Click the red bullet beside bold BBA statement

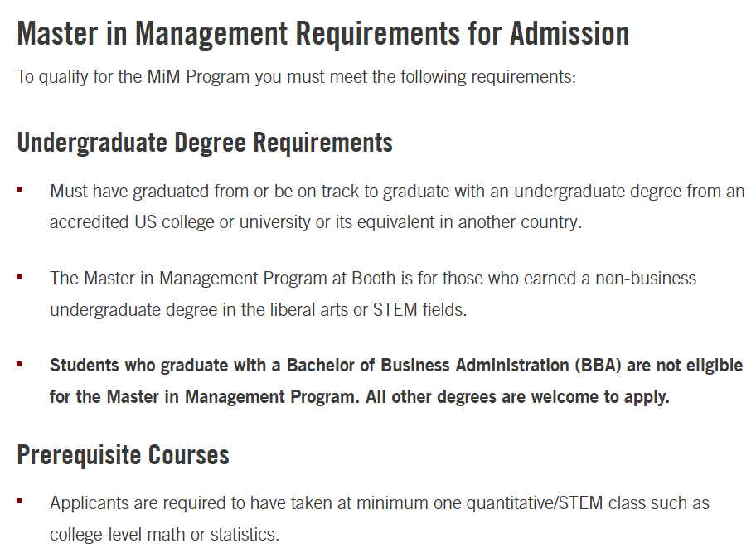tap(19, 364)
